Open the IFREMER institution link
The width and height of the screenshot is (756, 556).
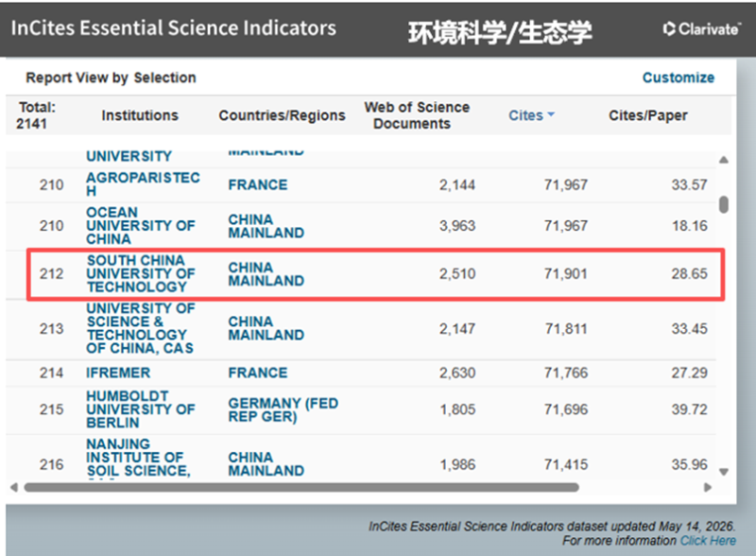click(x=118, y=373)
